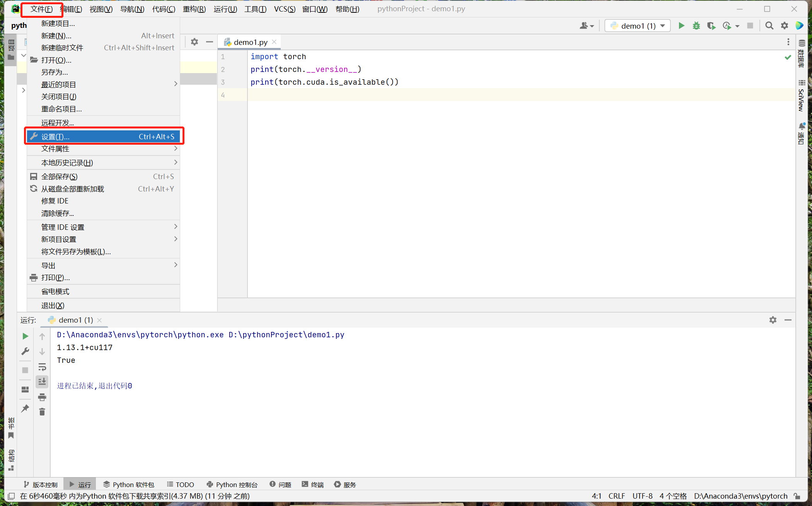Click the JetBrains Toolbox colorful icon
The height and width of the screenshot is (506, 812).
[799, 26]
